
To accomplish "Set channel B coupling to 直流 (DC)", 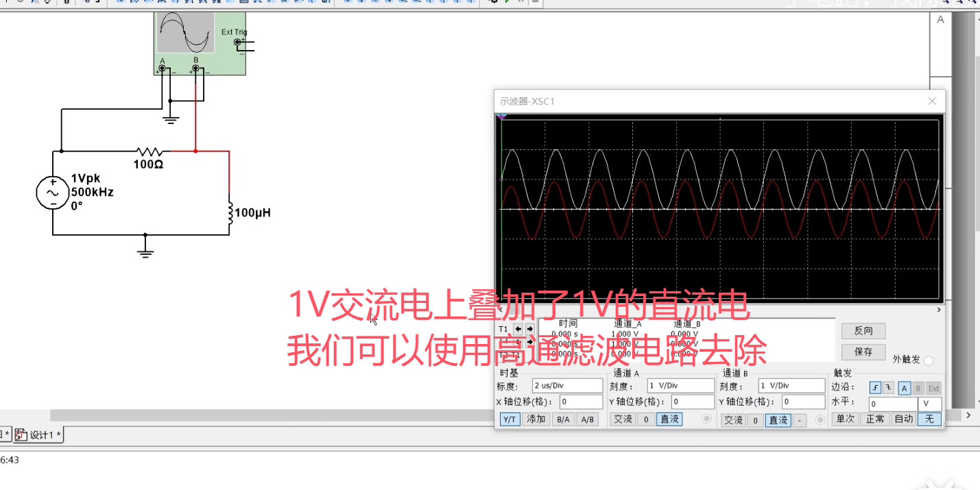I will [778, 420].
